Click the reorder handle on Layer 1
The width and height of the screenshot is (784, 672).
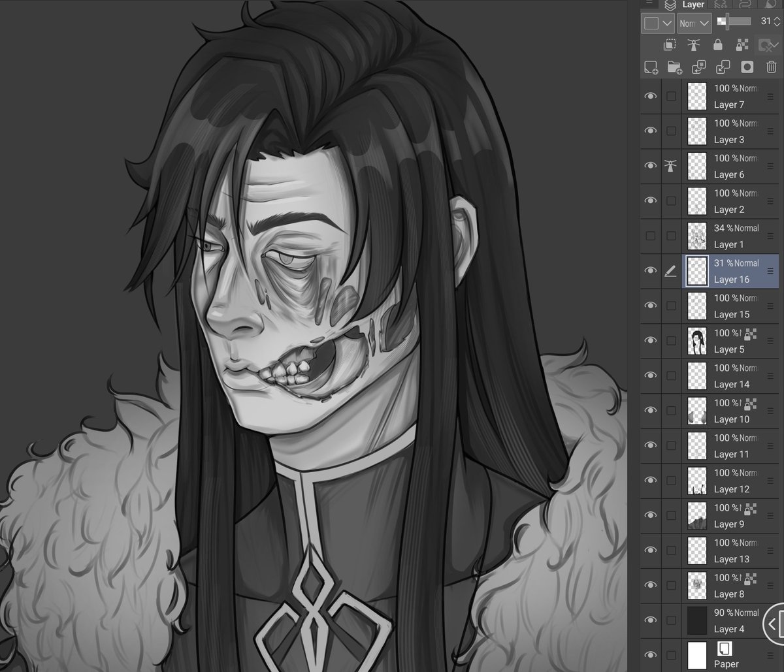click(x=770, y=236)
